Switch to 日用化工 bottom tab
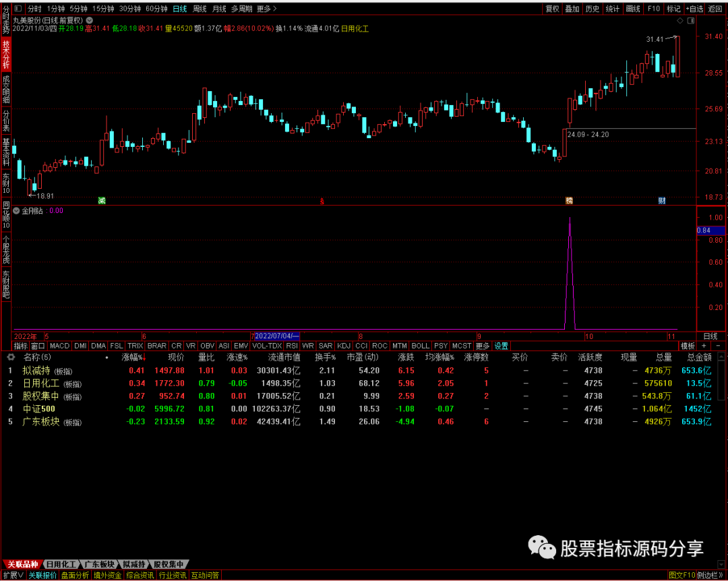Viewport: 728px width, 581px height. click(x=61, y=564)
